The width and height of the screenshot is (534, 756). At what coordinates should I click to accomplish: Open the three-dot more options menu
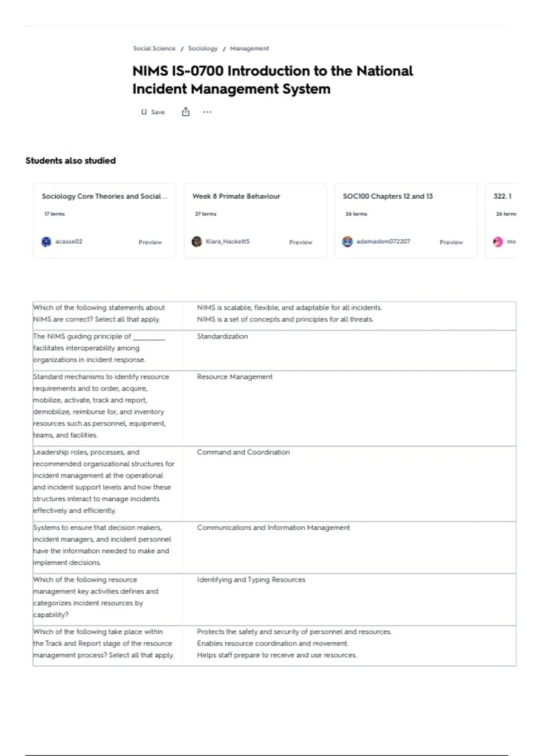[207, 112]
